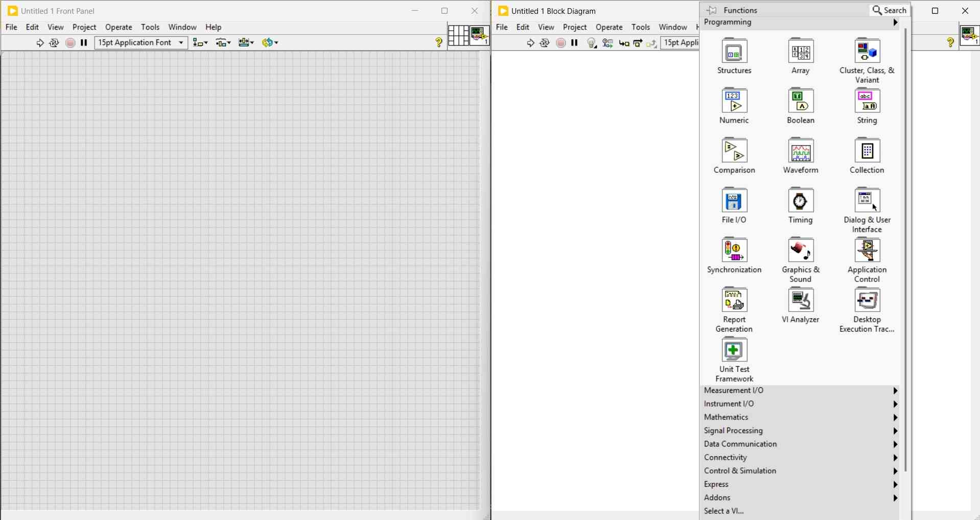Click the Front Panel connector pane pattern
The height and width of the screenshot is (520, 980).
click(x=458, y=36)
